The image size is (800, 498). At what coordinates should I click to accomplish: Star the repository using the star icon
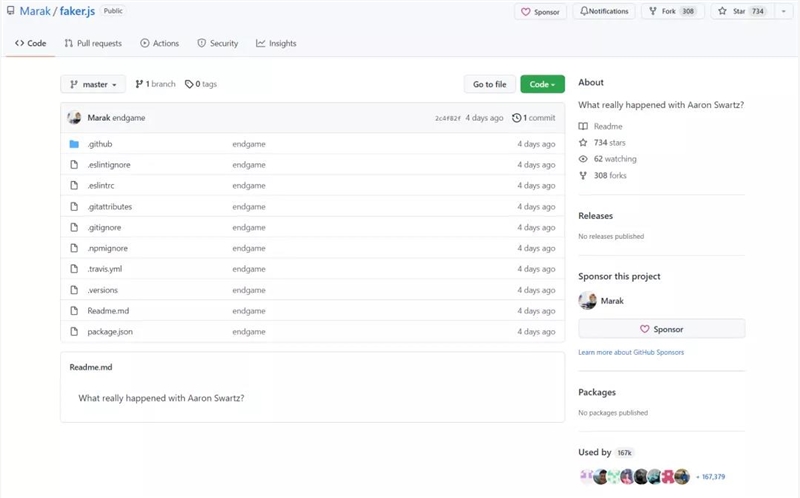[722, 11]
